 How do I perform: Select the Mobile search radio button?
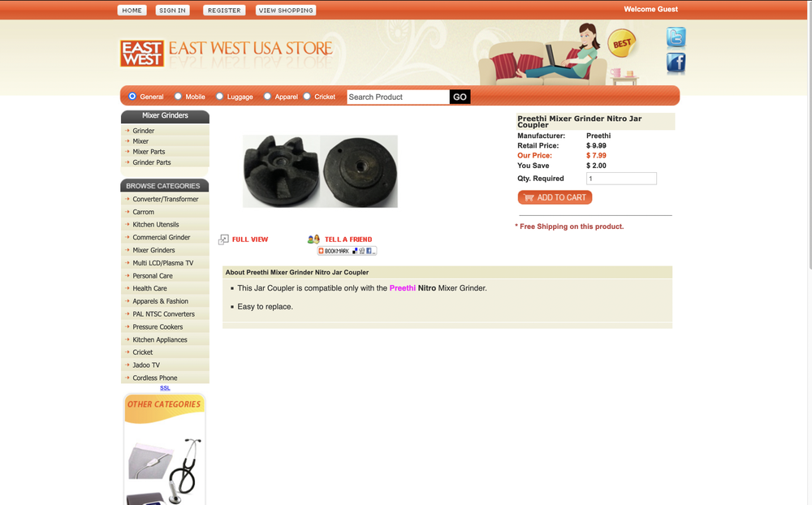[178, 97]
